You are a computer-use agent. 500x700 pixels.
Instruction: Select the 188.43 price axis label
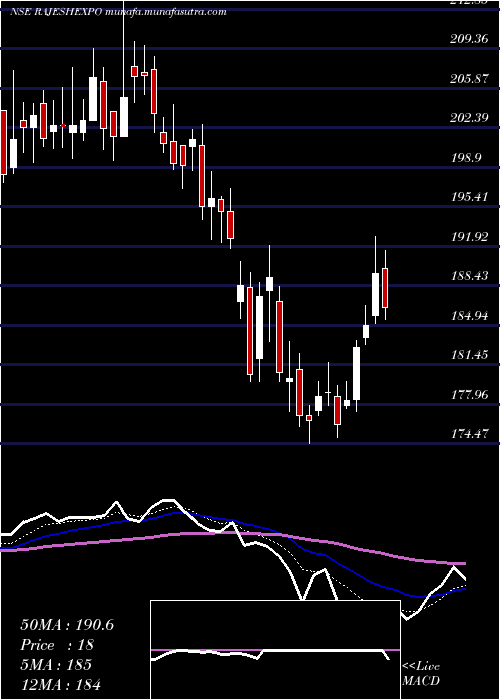click(469, 276)
